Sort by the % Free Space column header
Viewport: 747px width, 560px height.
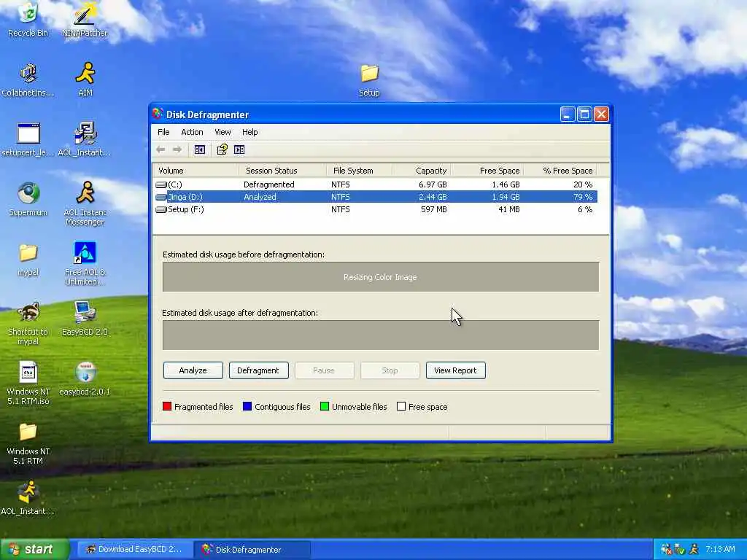tap(560, 171)
